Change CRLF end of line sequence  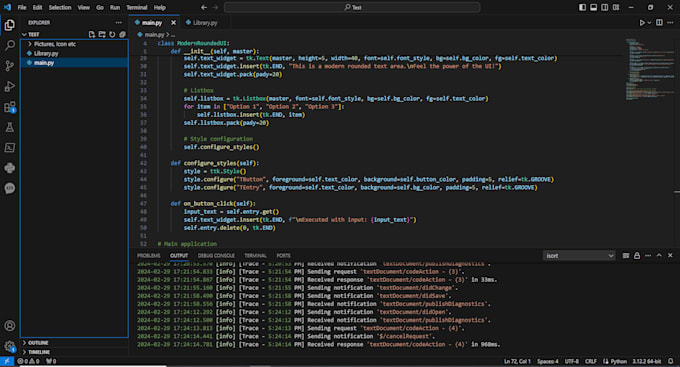591,361
